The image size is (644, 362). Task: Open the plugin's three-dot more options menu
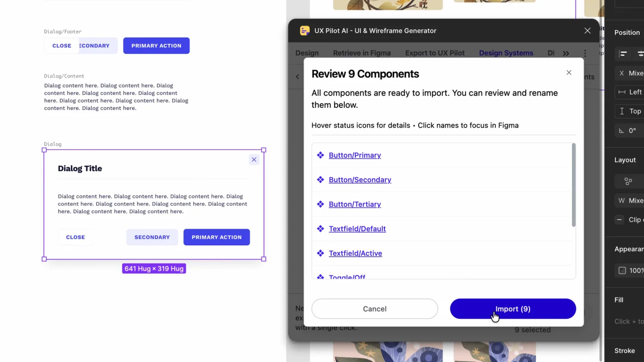(585, 53)
